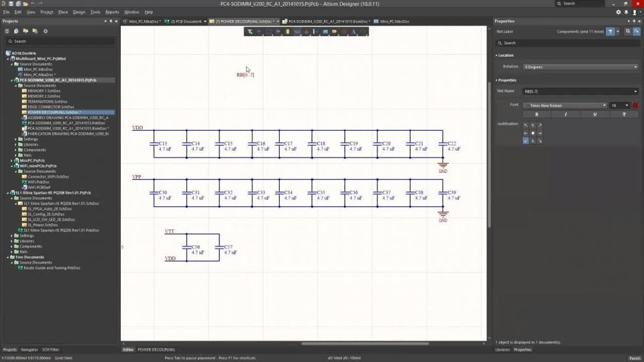Set justification to top-right
Viewport: 644px width, 362px height.
pos(539,125)
